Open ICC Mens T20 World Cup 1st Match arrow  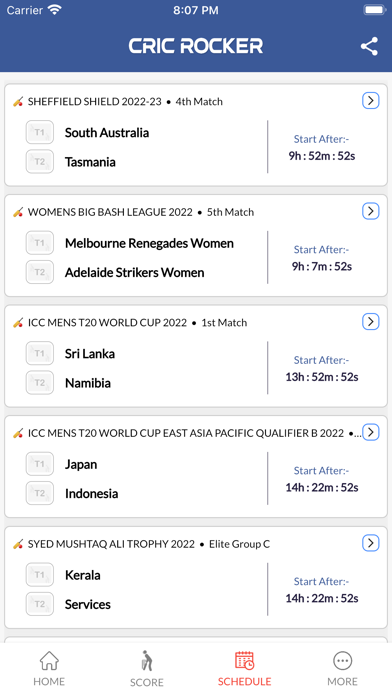(x=371, y=322)
